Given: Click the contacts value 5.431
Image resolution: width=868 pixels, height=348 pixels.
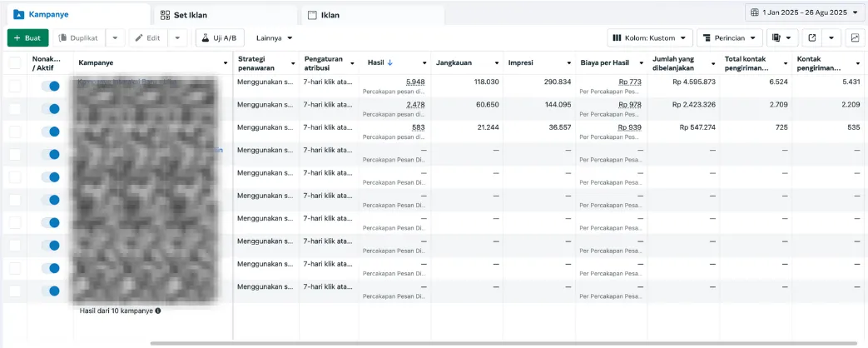Looking at the screenshot, I should (851, 82).
